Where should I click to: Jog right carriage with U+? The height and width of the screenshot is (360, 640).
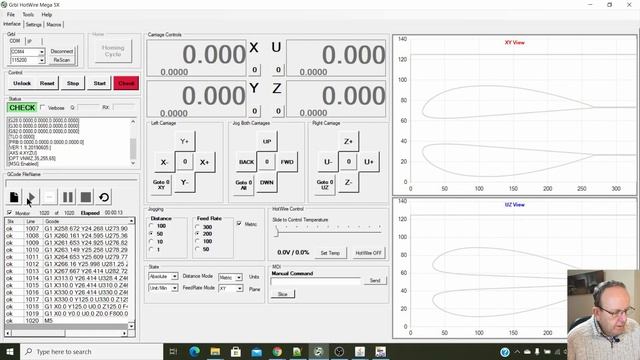(x=369, y=162)
